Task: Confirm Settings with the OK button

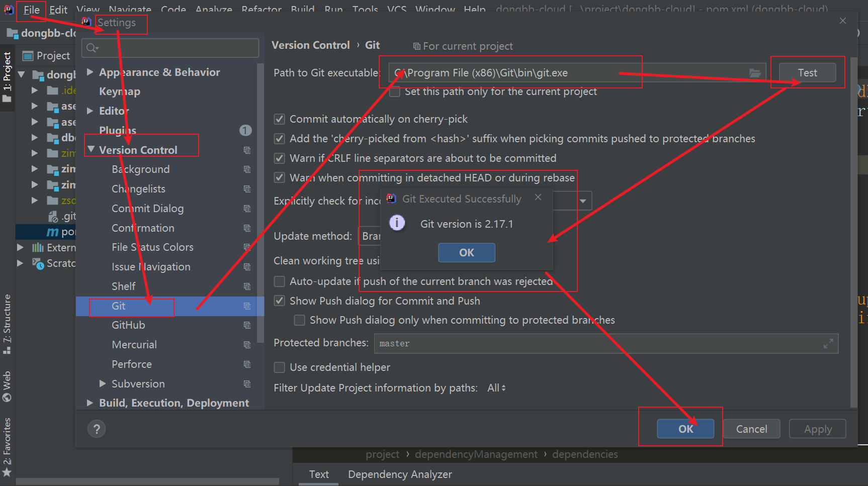Action: click(x=685, y=429)
